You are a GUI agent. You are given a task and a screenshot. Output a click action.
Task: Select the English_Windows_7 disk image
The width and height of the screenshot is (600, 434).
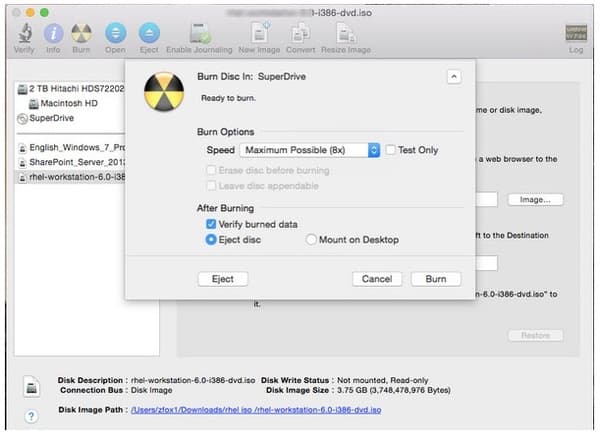point(72,147)
